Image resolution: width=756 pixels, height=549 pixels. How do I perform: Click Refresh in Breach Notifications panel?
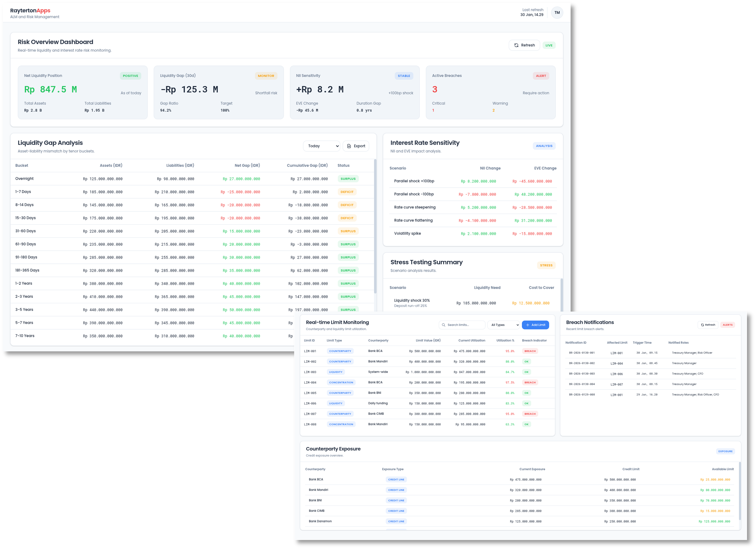[x=708, y=325]
